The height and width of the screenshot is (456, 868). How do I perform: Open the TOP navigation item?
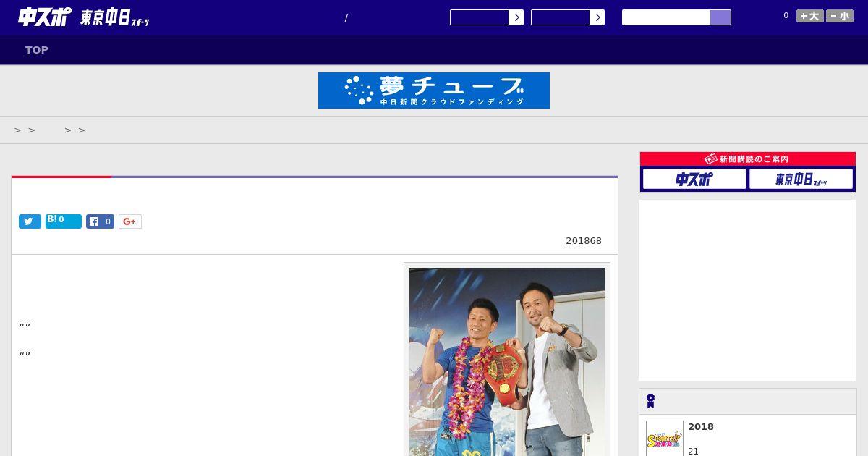click(x=37, y=50)
